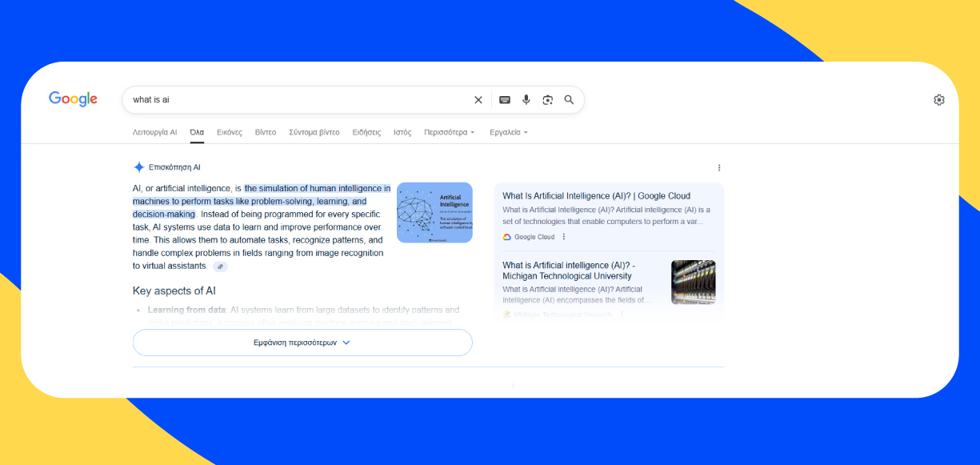This screenshot has width=980, height=465.
Task: Expand overview with Εμφάνιση περισσότερων button
Action: point(302,343)
